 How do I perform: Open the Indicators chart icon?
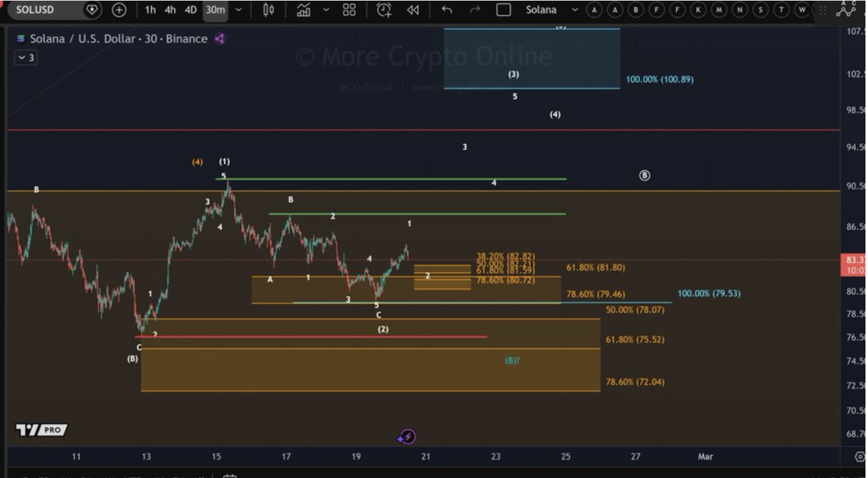(x=304, y=10)
